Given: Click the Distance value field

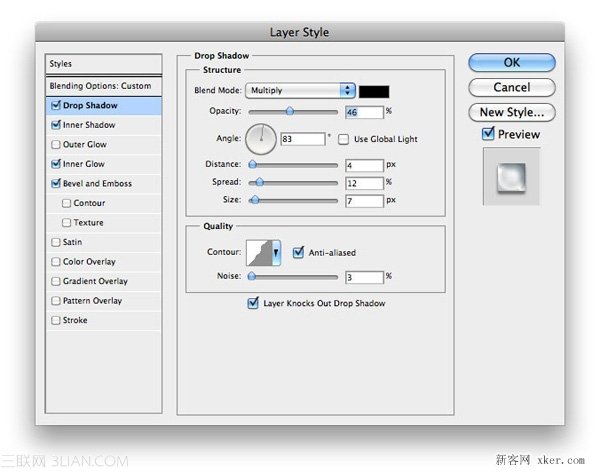Looking at the screenshot, I should tap(364, 165).
